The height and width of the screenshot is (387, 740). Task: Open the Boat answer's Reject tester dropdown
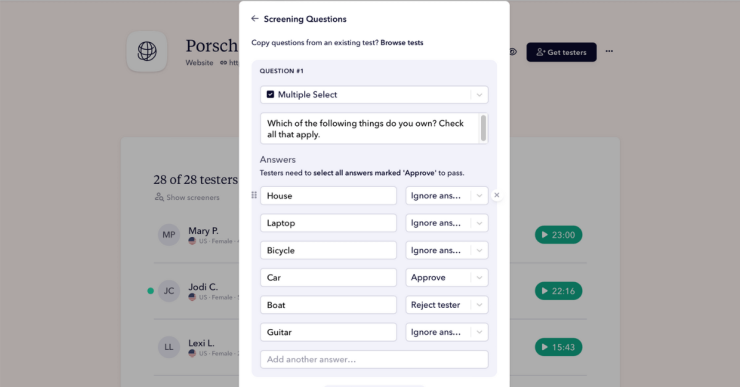pyautogui.click(x=447, y=305)
